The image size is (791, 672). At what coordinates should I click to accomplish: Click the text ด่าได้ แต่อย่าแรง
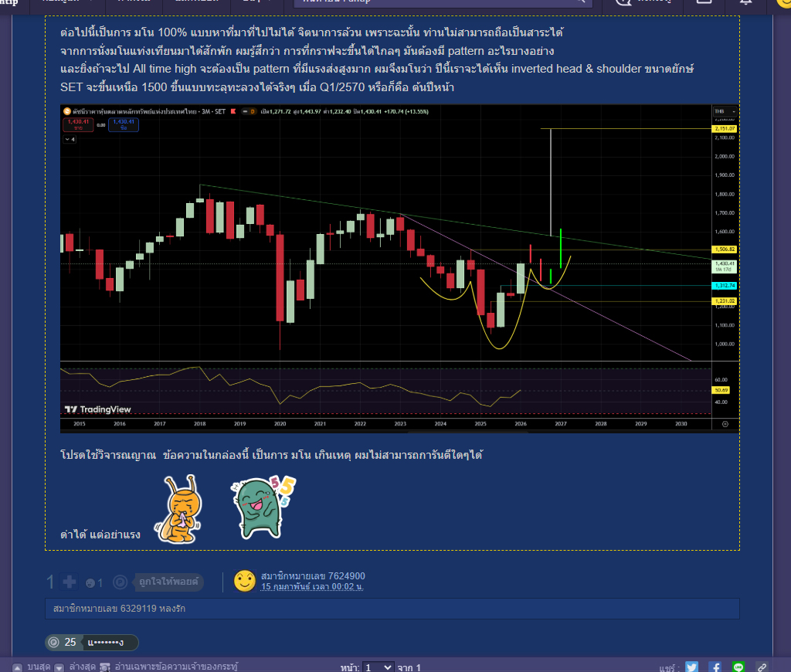(100, 535)
